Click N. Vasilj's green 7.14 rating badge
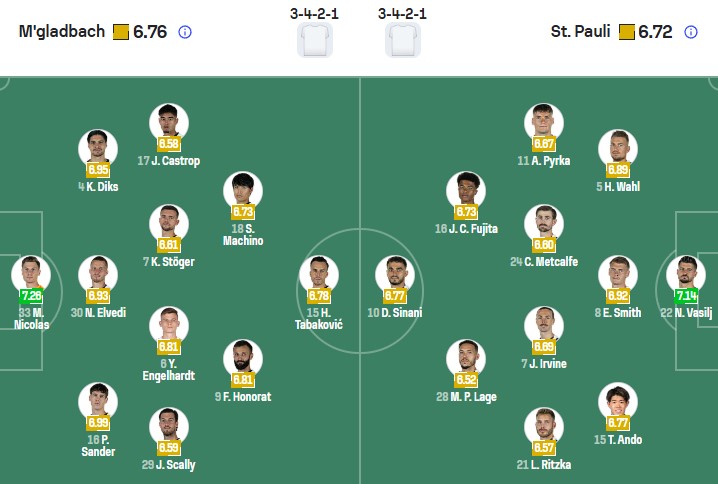 point(687,296)
